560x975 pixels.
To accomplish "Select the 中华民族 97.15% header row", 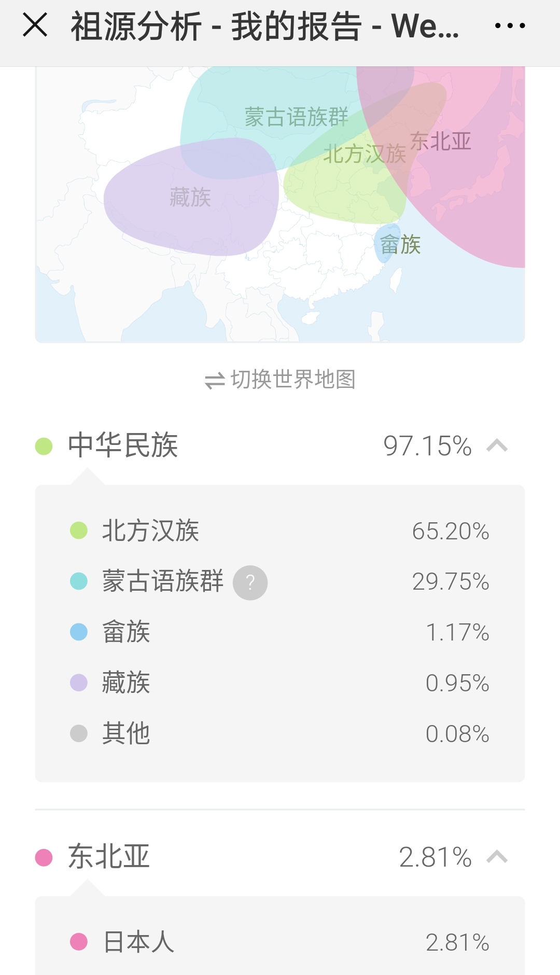I will pyautogui.click(x=280, y=445).
